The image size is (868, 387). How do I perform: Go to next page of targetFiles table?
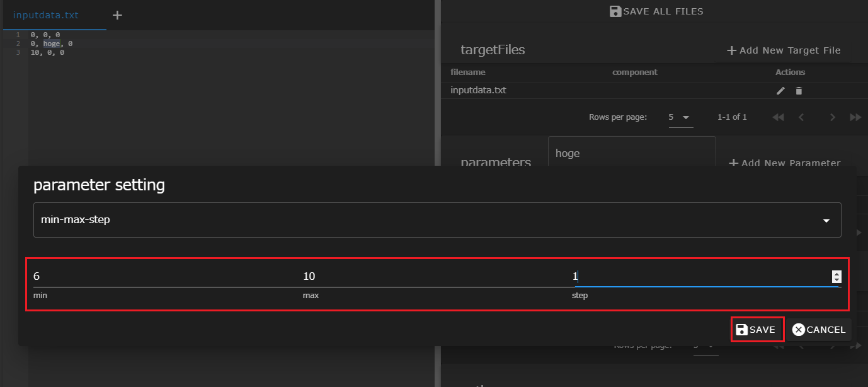pyautogui.click(x=832, y=117)
